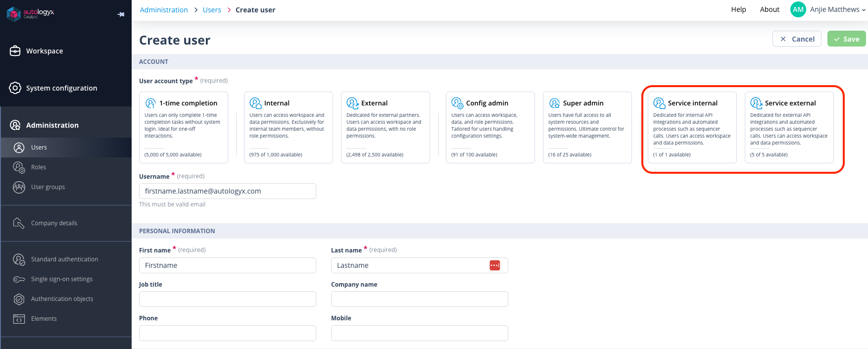The image size is (868, 349).
Task: Click the External account type icon
Action: (x=352, y=103)
